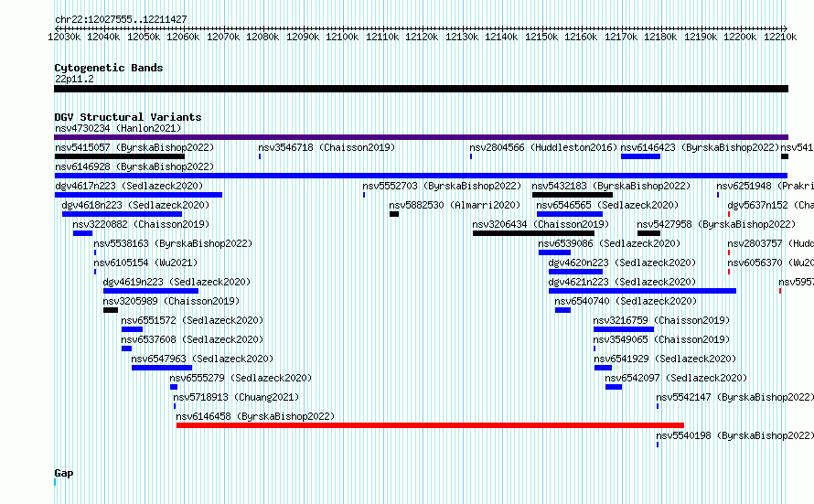Click nsv2804566 (Huddleston2016) label

pos(543,147)
